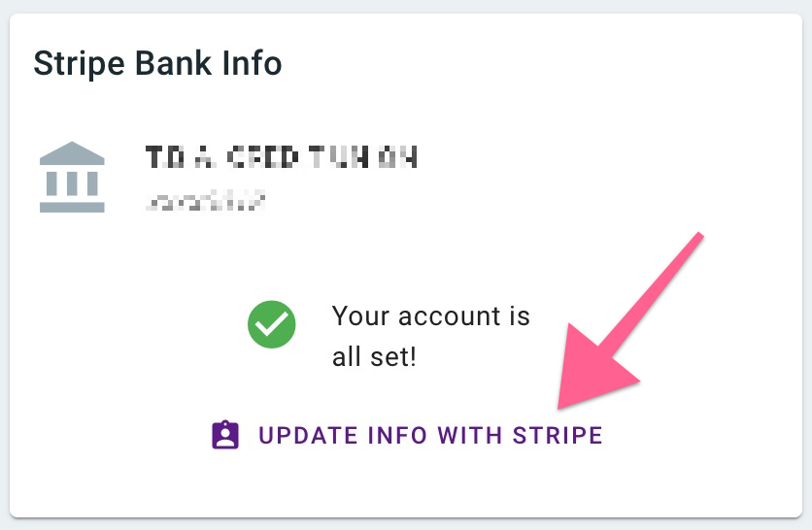812x530 pixels.
Task: Click the 'all set!' text line
Action: pyautogui.click(x=374, y=356)
